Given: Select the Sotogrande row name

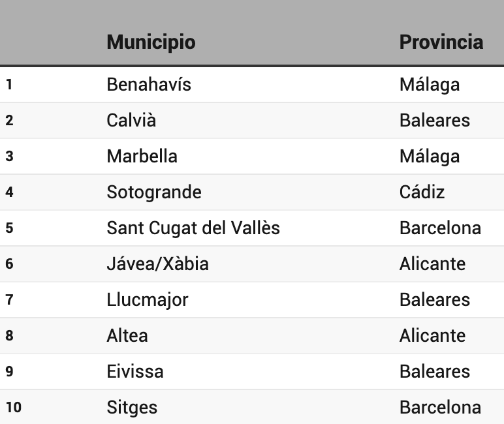Looking at the screenshot, I should pyautogui.click(x=154, y=192).
